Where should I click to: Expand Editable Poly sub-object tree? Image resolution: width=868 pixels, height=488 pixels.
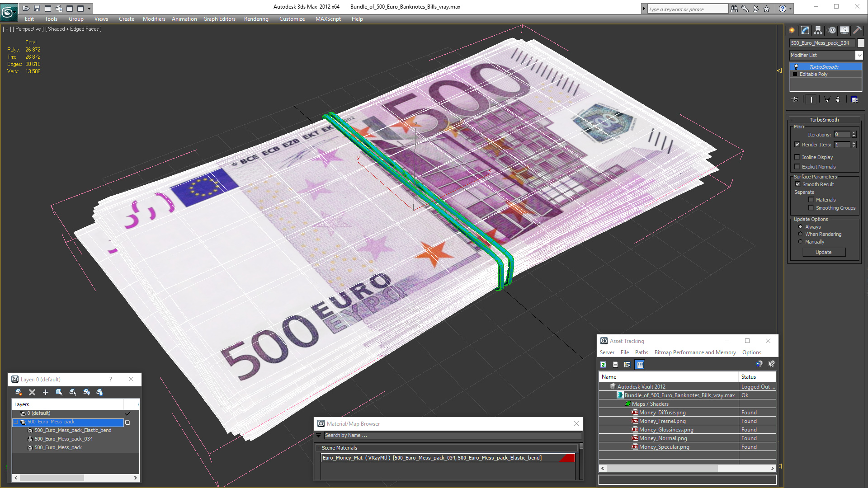click(795, 74)
